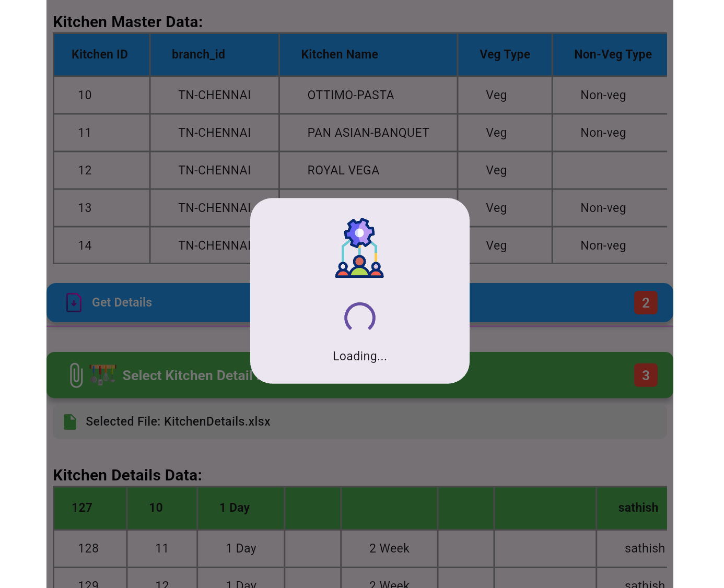Click the Kitchen Master Data heading
This screenshot has width=724, height=588.
(128, 22)
